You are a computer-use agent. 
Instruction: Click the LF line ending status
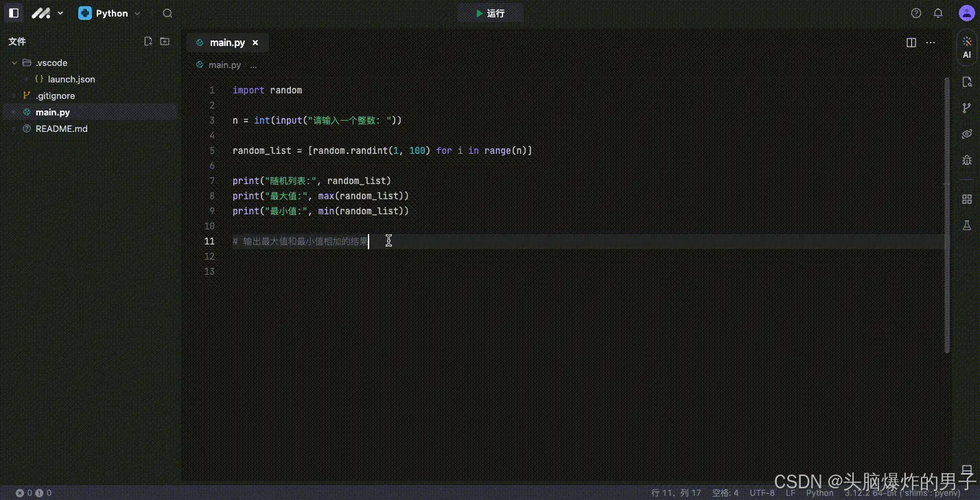click(x=791, y=493)
